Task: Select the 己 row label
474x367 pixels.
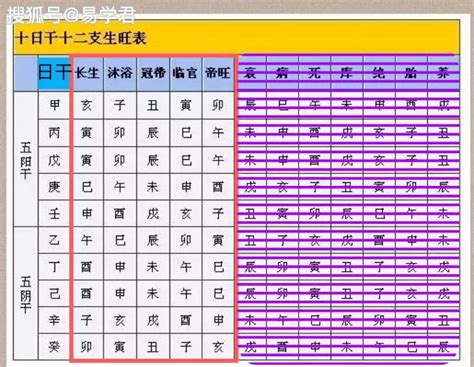Action: [x=54, y=294]
